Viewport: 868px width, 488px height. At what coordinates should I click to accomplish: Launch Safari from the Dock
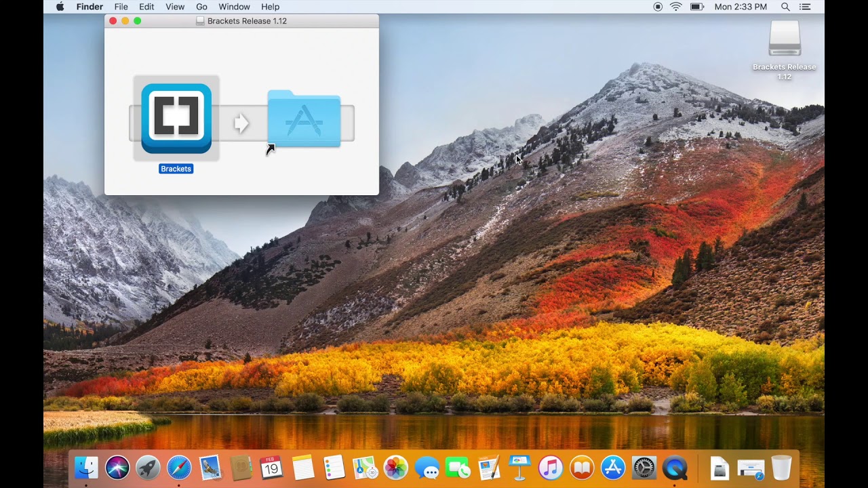(179, 468)
